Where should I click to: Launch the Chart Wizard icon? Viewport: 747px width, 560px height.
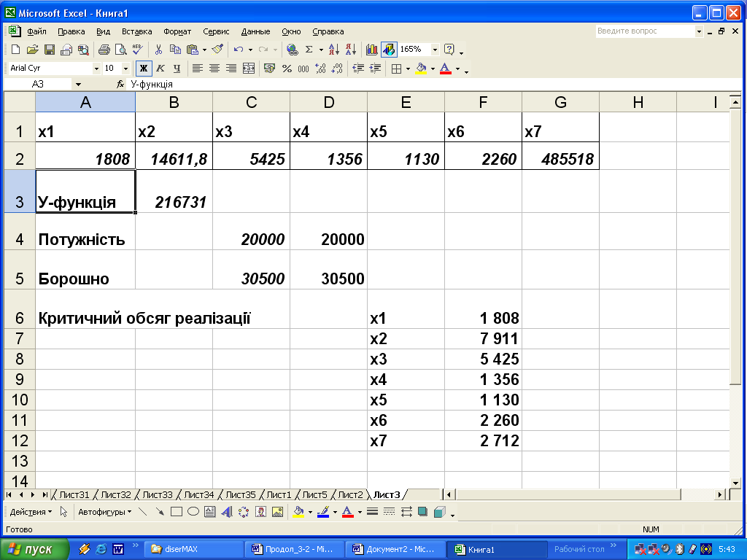(x=371, y=50)
